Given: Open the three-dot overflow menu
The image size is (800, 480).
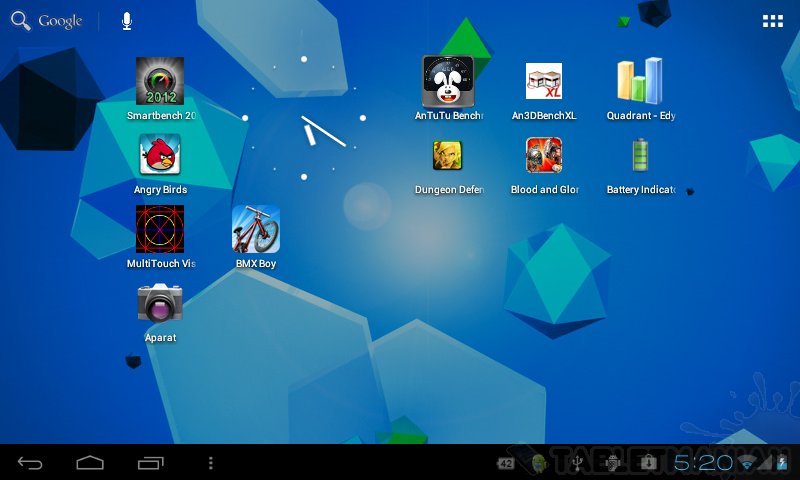Looking at the screenshot, I should click(211, 463).
